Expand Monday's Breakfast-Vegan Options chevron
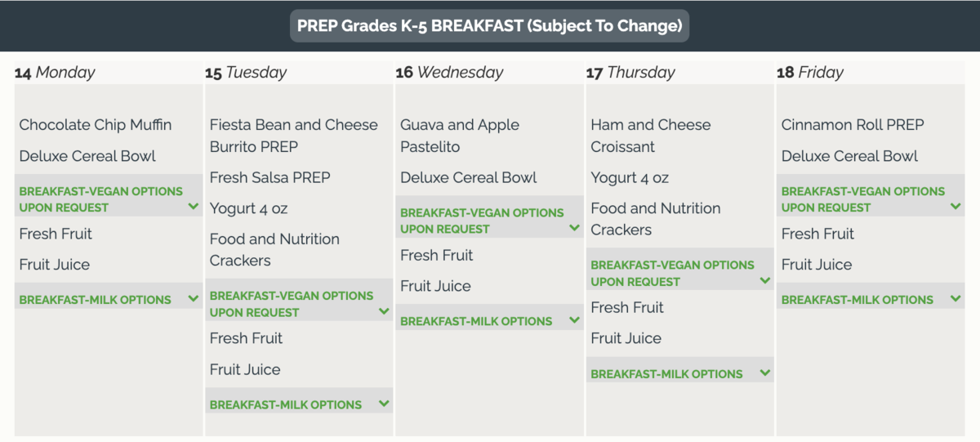The image size is (980, 442). tap(194, 207)
